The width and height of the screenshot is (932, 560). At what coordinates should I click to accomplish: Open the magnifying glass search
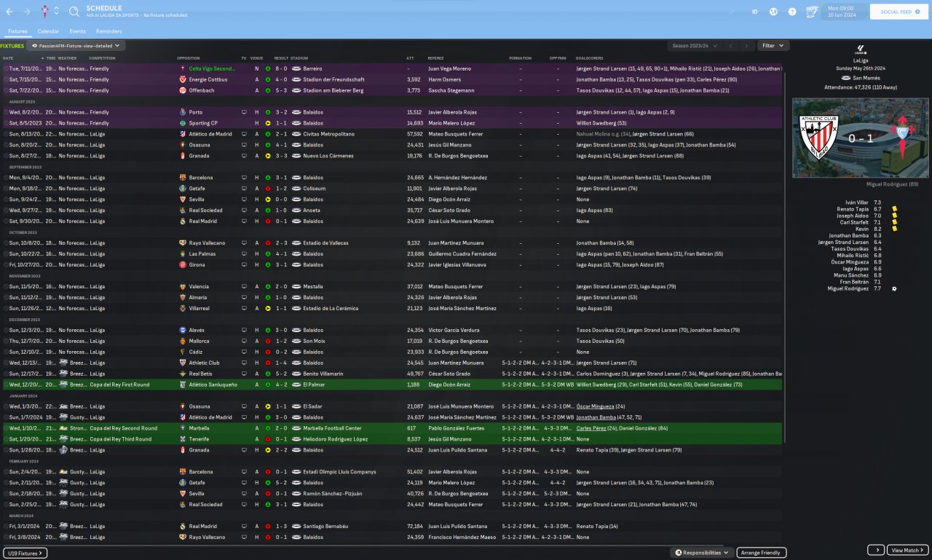point(74,12)
